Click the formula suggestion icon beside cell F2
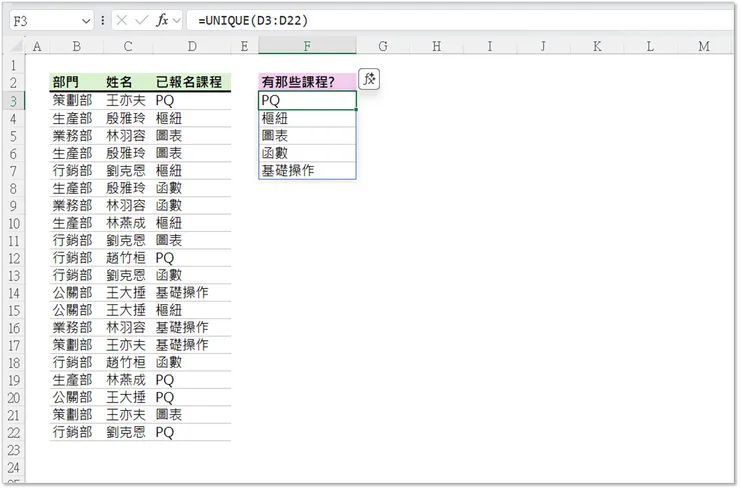Viewport: 740px width, 489px height. (x=369, y=79)
